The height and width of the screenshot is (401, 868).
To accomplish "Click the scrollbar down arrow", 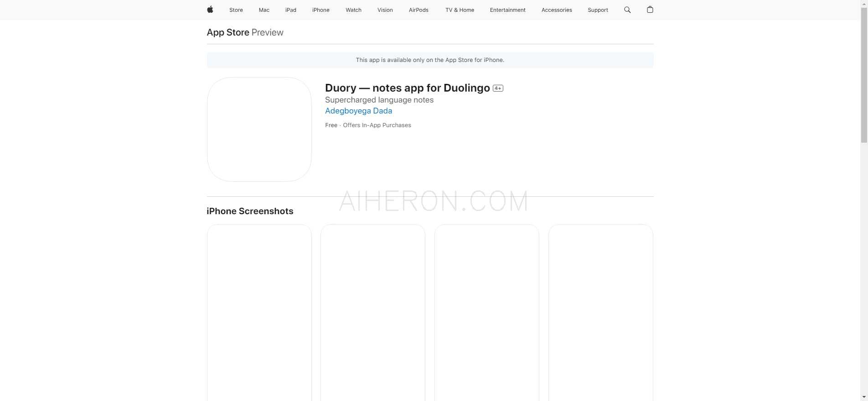I will pyautogui.click(x=864, y=397).
